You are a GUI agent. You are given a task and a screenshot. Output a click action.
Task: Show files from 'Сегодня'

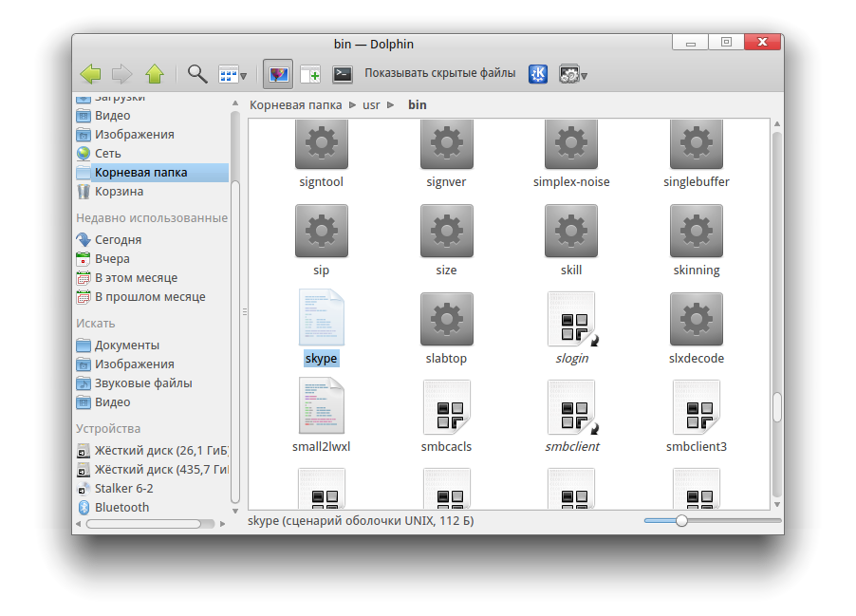[118, 239]
